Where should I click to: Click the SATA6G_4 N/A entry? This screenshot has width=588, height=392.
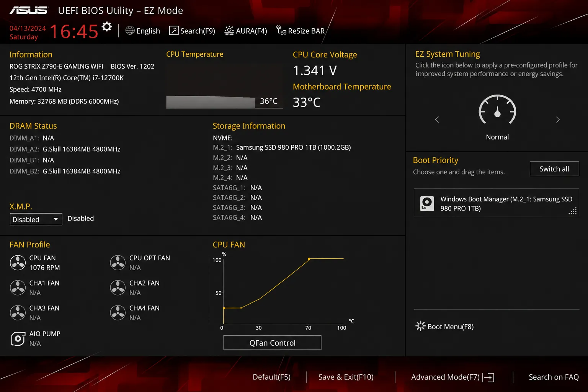coord(237,218)
